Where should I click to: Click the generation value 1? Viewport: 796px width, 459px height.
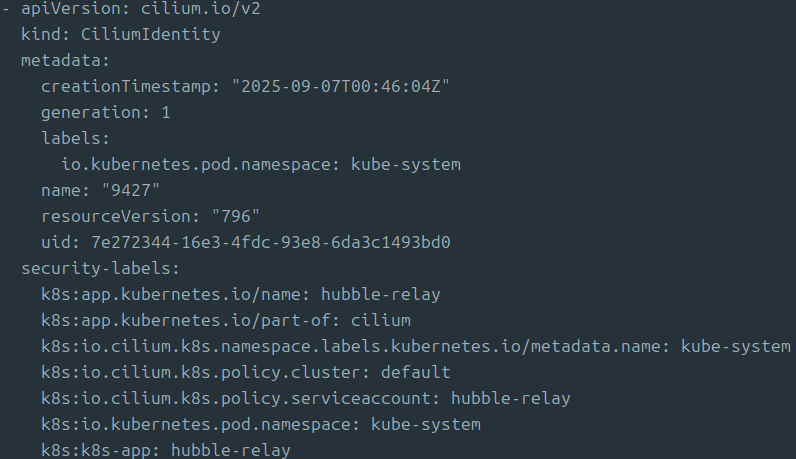[166, 113]
